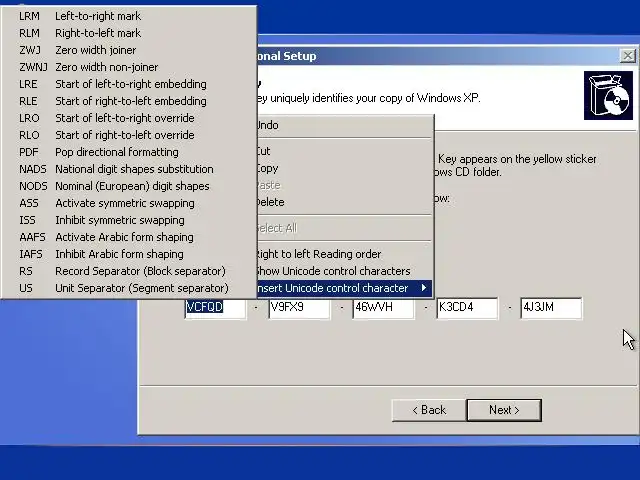This screenshot has width=640, height=480.
Task: Insert PDF Pop directional formatting
Action: click(129, 152)
